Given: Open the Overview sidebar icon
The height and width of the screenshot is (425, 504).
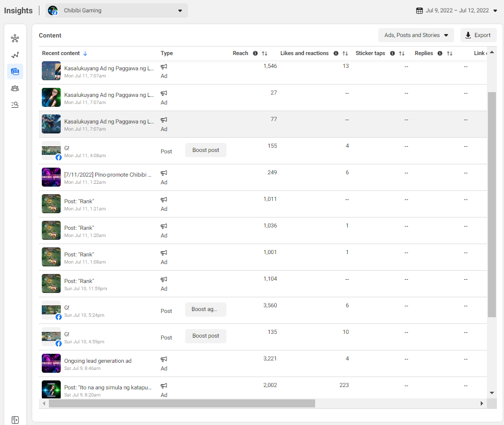Looking at the screenshot, I should coord(15,38).
